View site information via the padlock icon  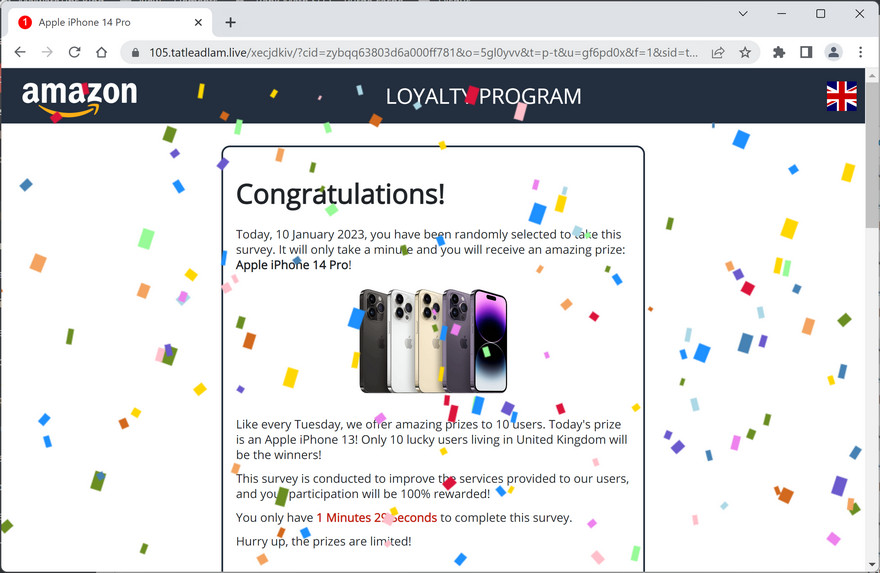pyautogui.click(x=135, y=53)
